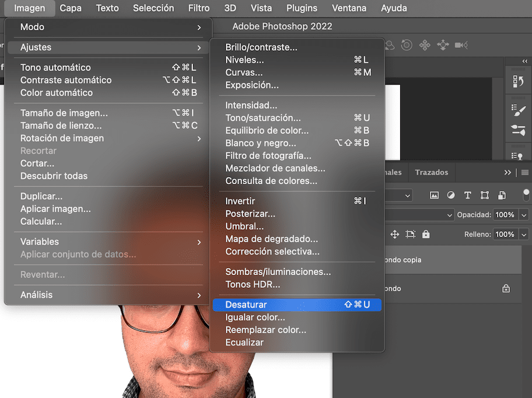Show more panel tabs double chevron
This screenshot has height=398, width=532.
pos(508,172)
